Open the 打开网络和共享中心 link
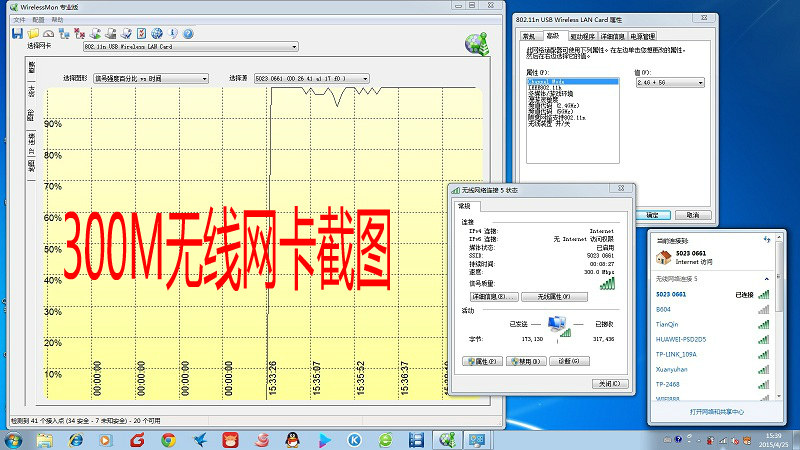800x450 pixels. pos(716,412)
